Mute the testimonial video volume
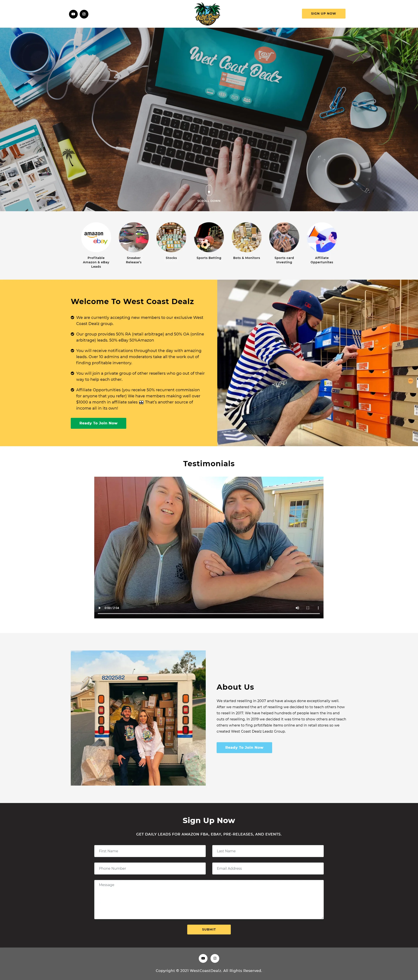418x980 pixels. 297,607
